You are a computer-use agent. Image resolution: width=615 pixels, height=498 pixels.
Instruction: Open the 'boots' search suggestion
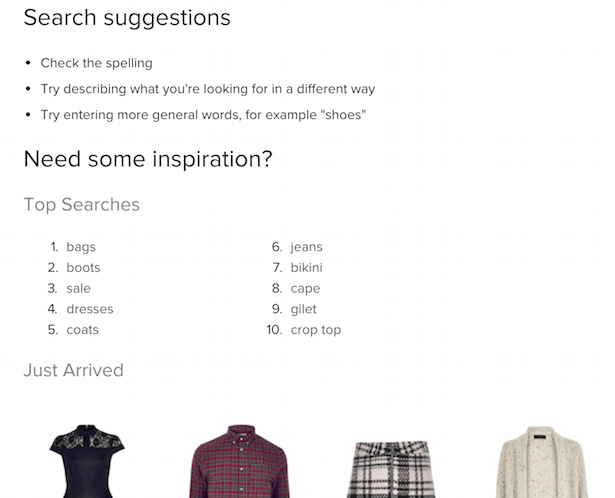click(83, 268)
